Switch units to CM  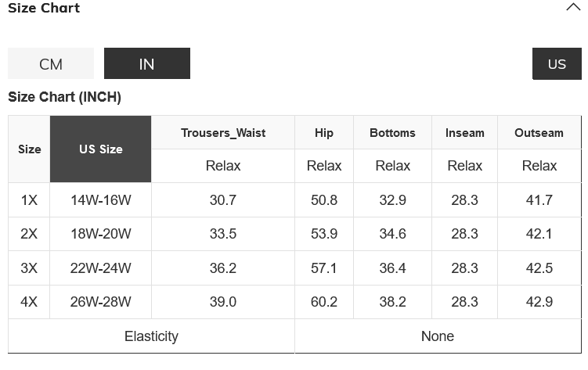[x=51, y=64]
